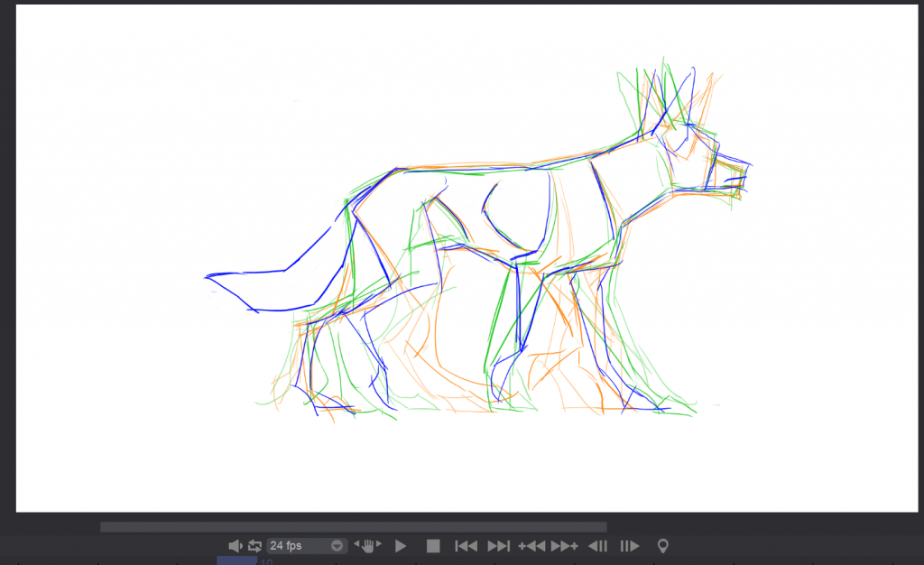Image resolution: width=924 pixels, height=565 pixels.
Task: Click the wolf's snout on canvas
Action: [x=733, y=176]
